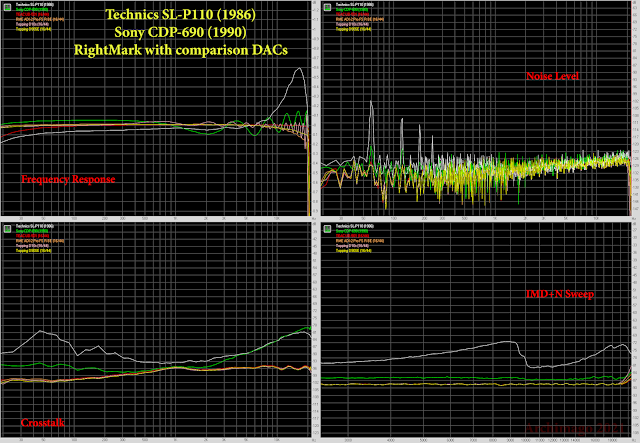This screenshot has width=640, height=443.
Task: Click the graph icon in Frequency Response panel
Action: tap(7, 7)
